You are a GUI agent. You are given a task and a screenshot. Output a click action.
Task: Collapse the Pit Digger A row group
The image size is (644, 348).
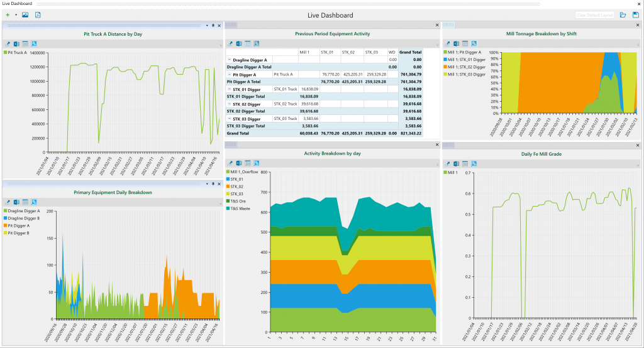(229, 74)
